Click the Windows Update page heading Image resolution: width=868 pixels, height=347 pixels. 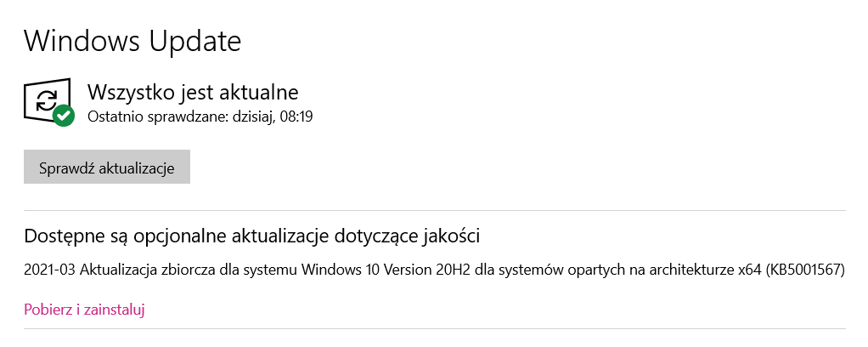(132, 40)
